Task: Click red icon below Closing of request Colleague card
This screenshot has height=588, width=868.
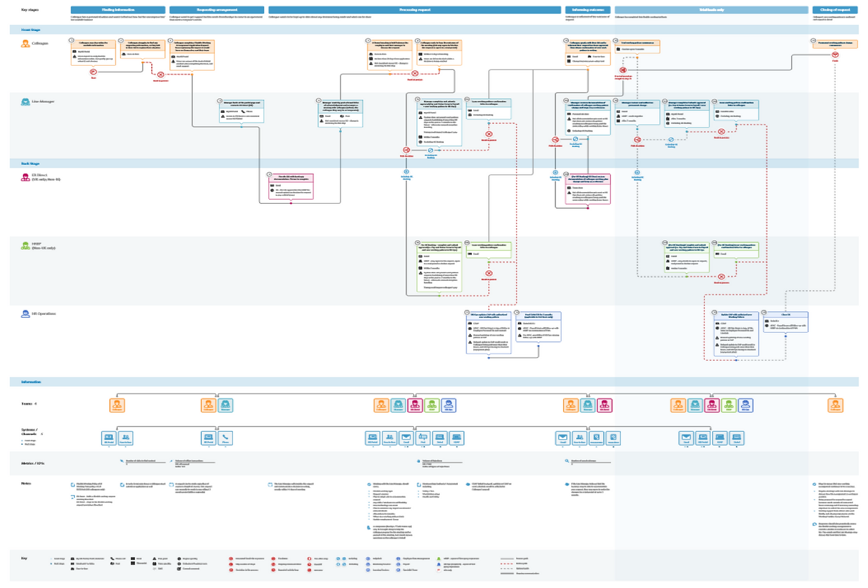Action: coord(835,55)
